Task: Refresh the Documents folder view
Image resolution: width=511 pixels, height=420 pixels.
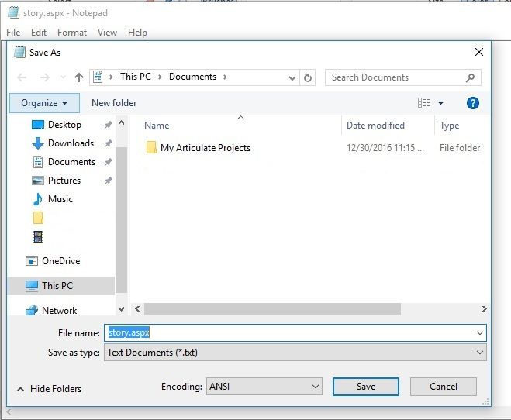Action: coord(307,77)
